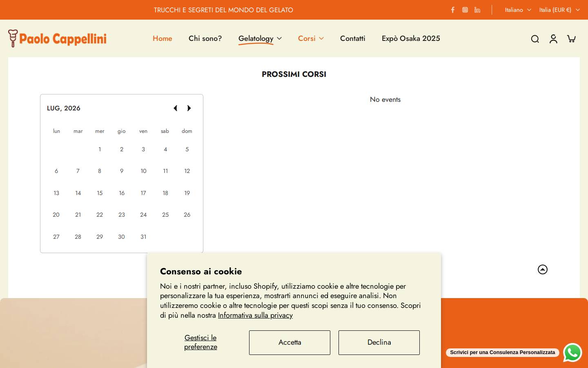Select day 3 in the calendar
The image size is (588, 368).
click(143, 149)
